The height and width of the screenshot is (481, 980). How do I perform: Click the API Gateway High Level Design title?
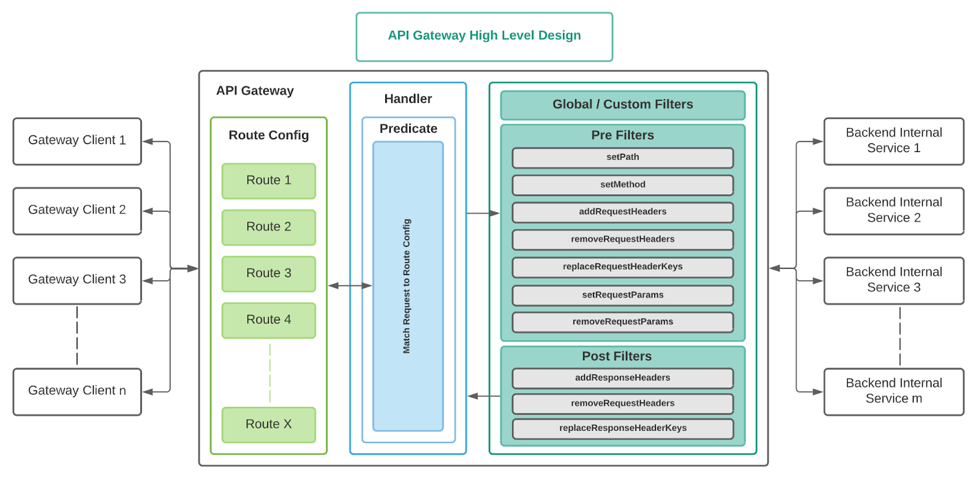pos(484,36)
